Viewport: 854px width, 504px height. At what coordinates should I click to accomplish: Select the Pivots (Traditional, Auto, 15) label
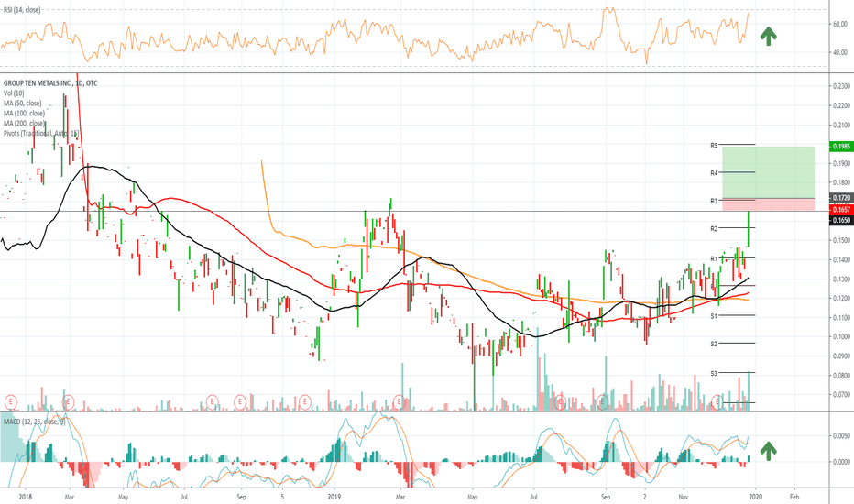(x=41, y=133)
